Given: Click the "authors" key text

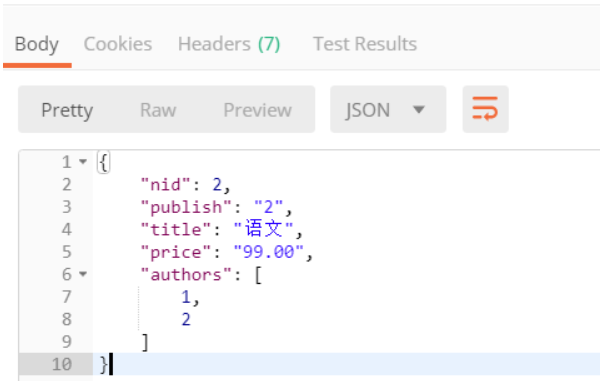Looking at the screenshot, I should click(186, 275).
